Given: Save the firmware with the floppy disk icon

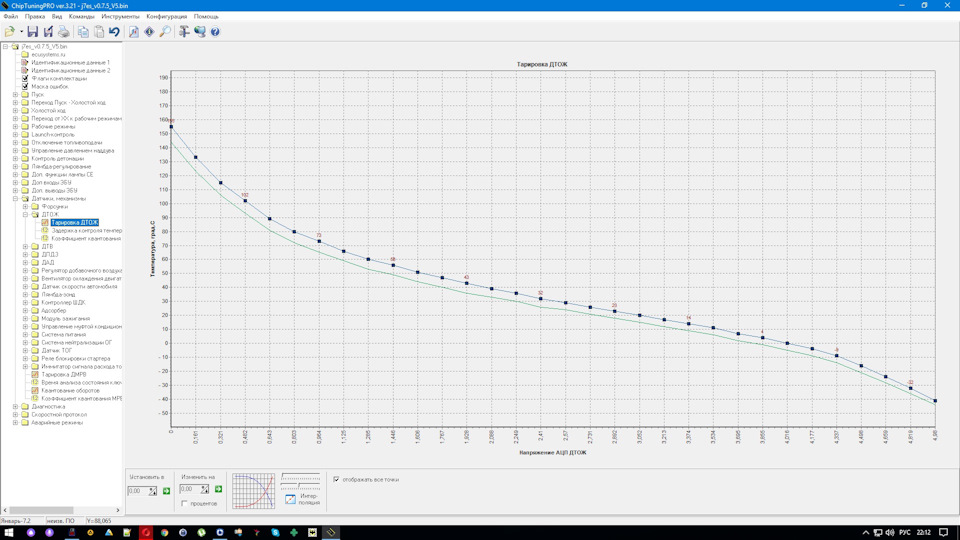Looking at the screenshot, I should coord(32,32).
